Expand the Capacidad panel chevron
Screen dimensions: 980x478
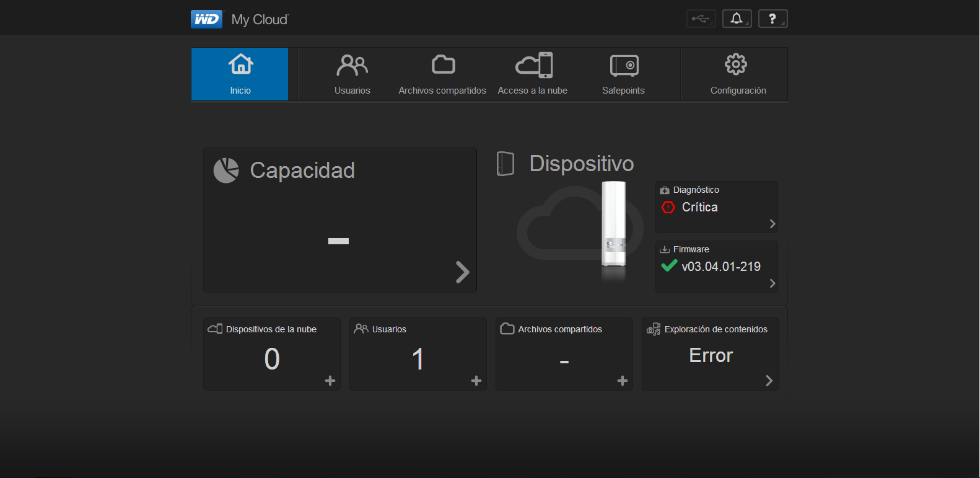[x=462, y=272]
